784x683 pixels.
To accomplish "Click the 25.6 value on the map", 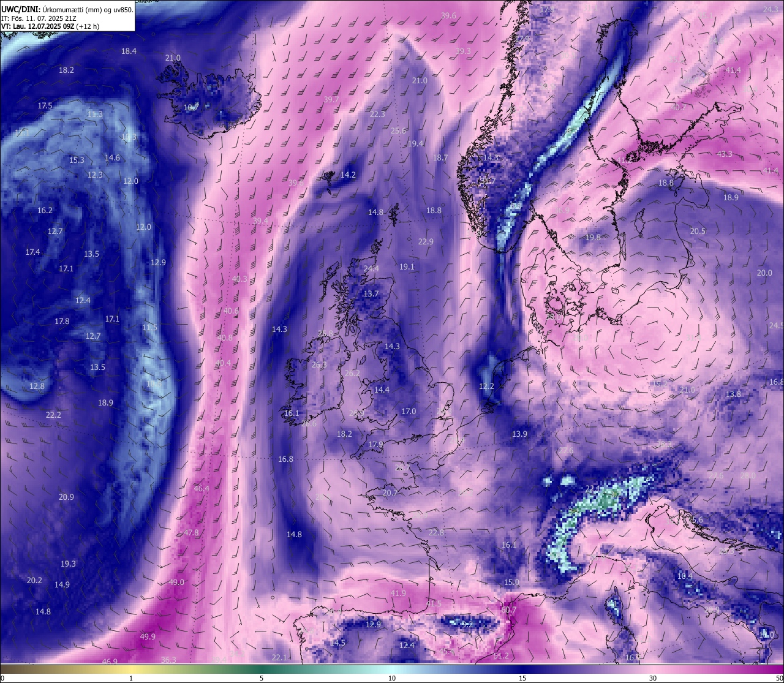I will (x=398, y=131).
